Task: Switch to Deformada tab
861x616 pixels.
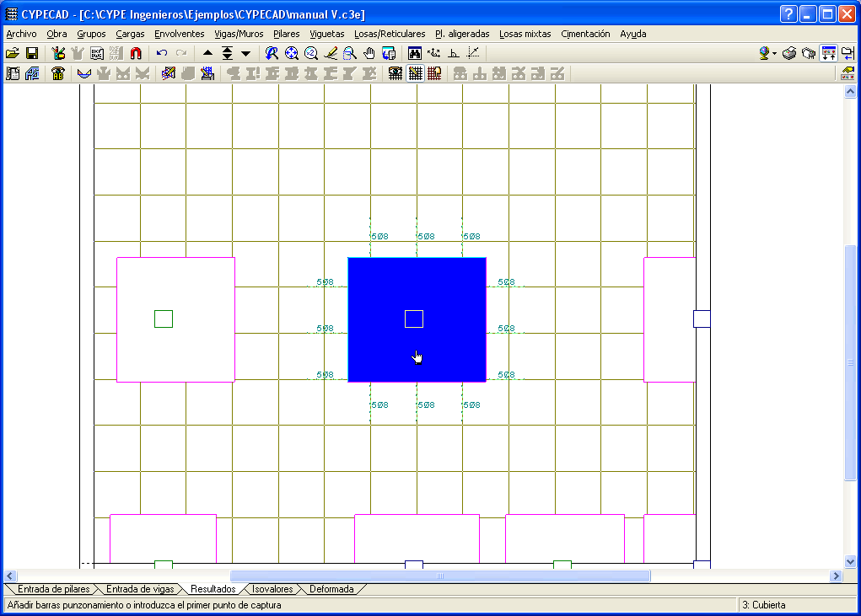Action: pyautogui.click(x=331, y=589)
